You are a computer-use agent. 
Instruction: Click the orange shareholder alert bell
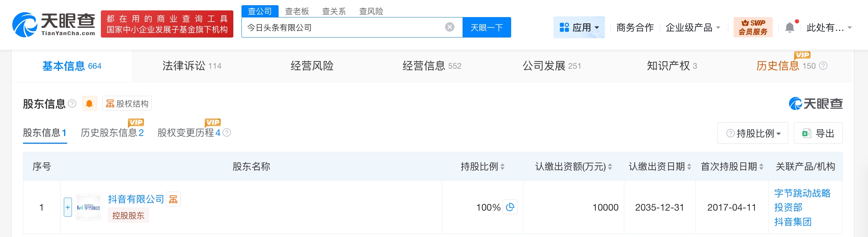89,104
